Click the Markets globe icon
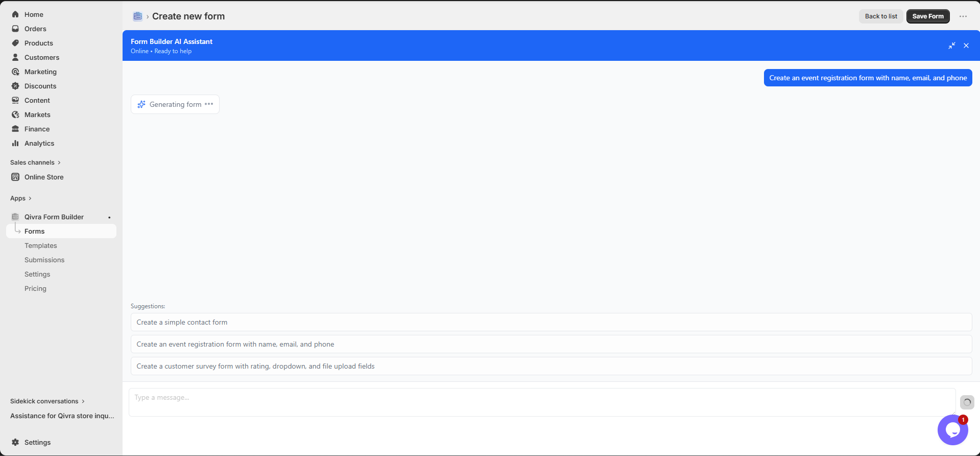This screenshot has width=980, height=456. 15,115
